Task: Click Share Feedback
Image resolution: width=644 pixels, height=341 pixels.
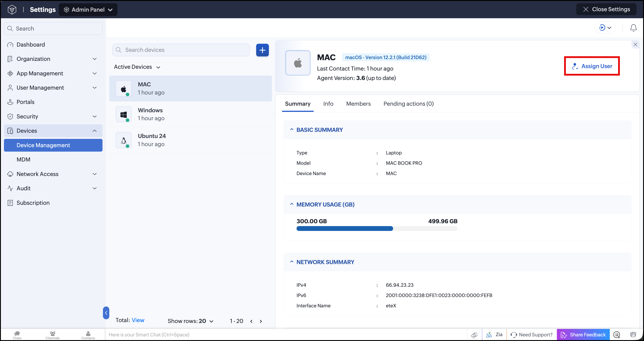Action: pyautogui.click(x=583, y=335)
